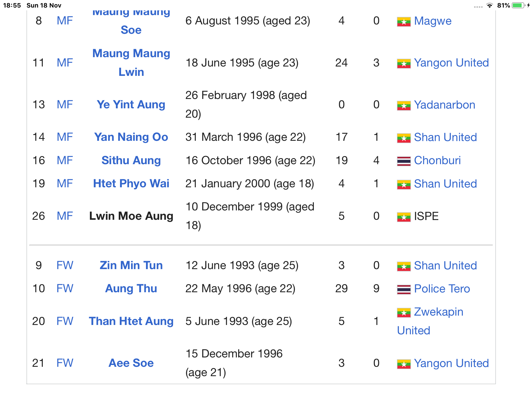This screenshot has height=399, width=532.
Task: Open the Yan Naing Oo link
Action: (131, 137)
